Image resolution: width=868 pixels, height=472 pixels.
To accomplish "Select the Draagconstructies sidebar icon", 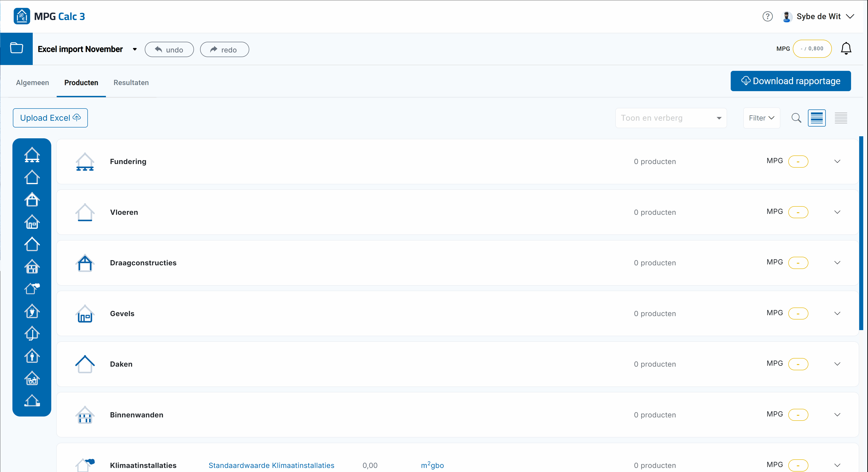I will coord(32,200).
